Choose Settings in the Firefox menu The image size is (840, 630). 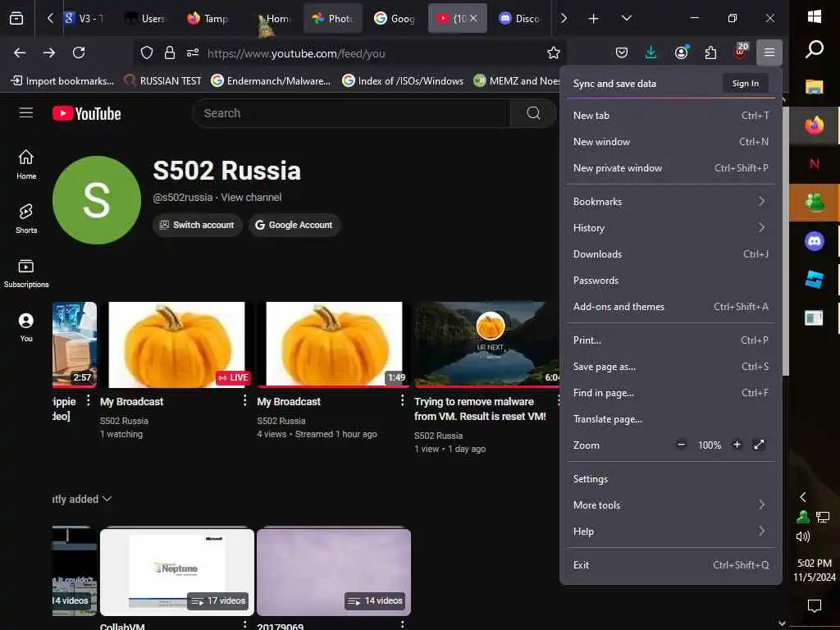pyautogui.click(x=671, y=478)
